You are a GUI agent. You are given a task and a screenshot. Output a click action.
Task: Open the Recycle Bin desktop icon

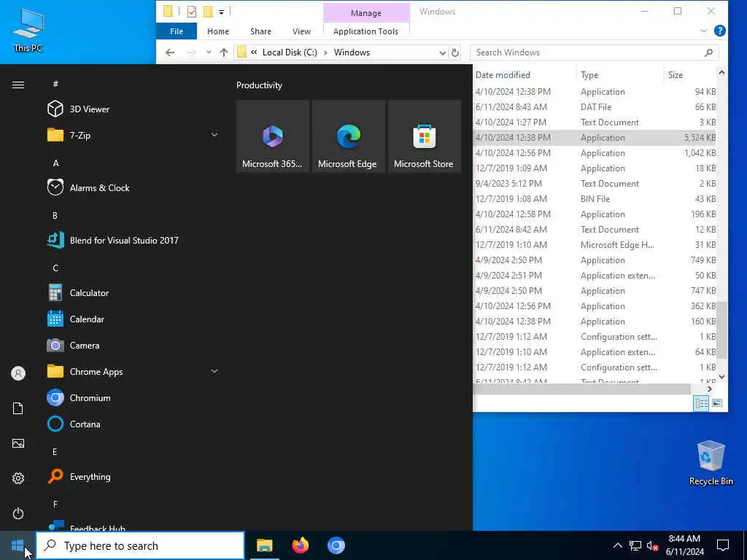click(x=711, y=463)
